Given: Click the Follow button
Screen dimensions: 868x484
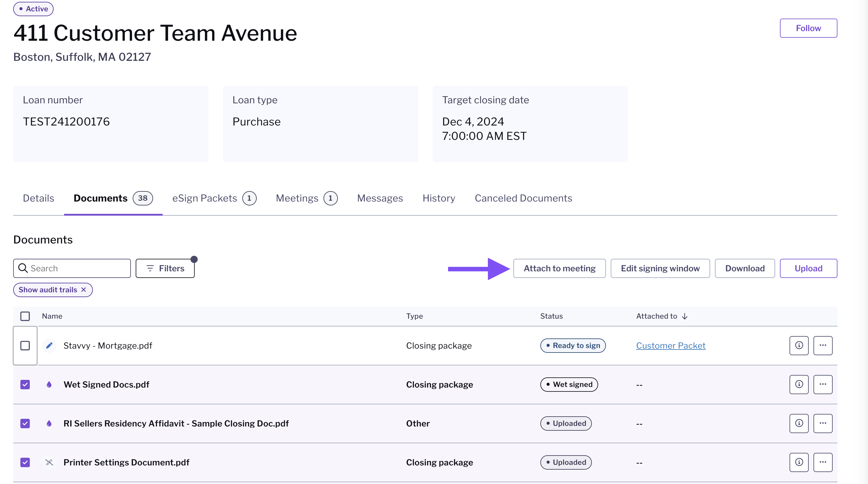Looking at the screenshot, I should (x=808, y=28).
